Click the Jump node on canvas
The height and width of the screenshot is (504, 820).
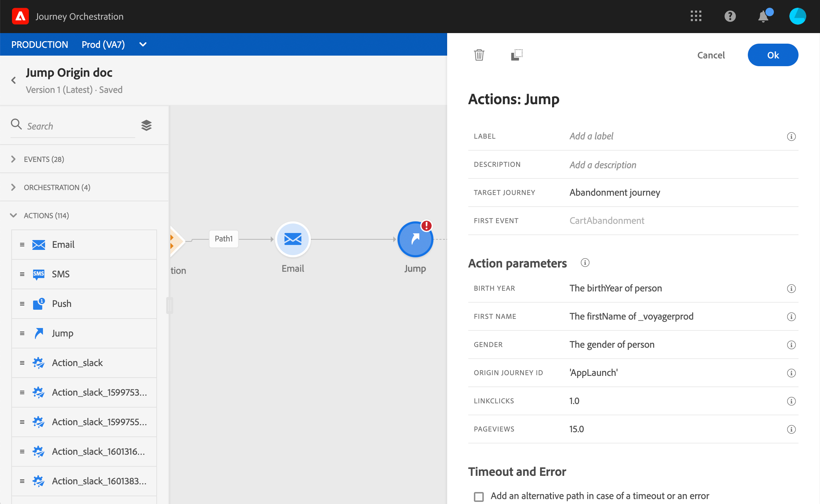(415, 239)
